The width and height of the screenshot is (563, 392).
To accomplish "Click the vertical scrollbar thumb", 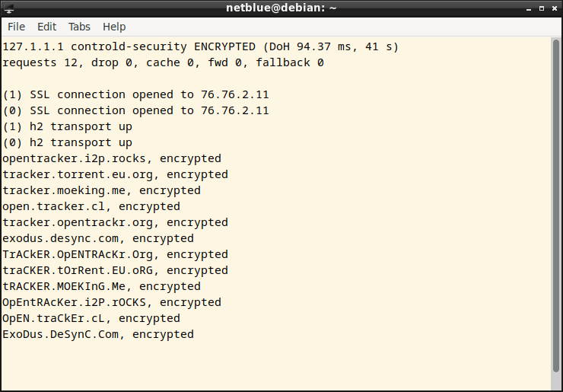I will (x=556, y=213).
